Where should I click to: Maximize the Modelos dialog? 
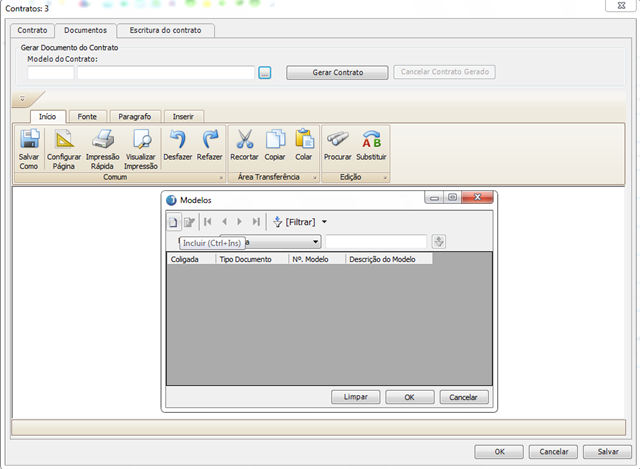pyautogui.click(x=452, y=198)
